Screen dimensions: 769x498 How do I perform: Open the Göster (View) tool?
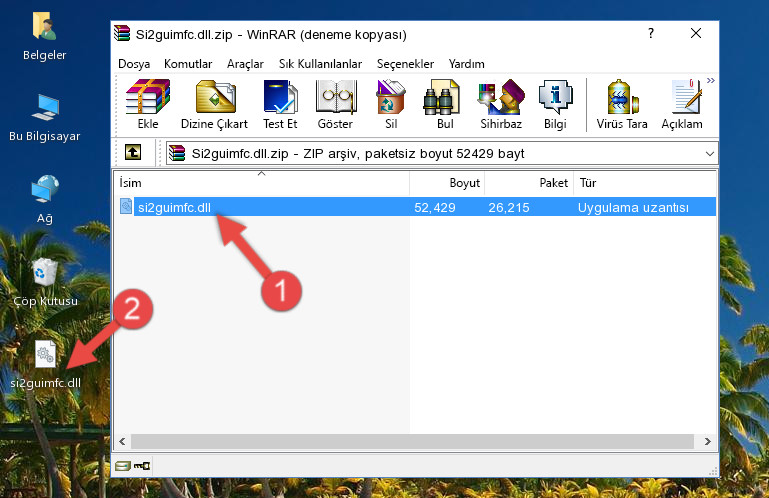coord(335,104)
